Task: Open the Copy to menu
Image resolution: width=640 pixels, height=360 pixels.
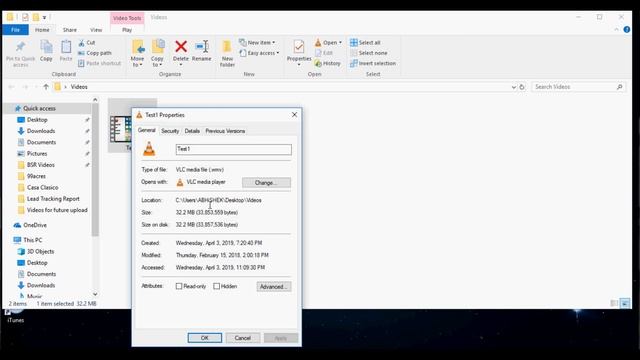Action: pos(158,53)
